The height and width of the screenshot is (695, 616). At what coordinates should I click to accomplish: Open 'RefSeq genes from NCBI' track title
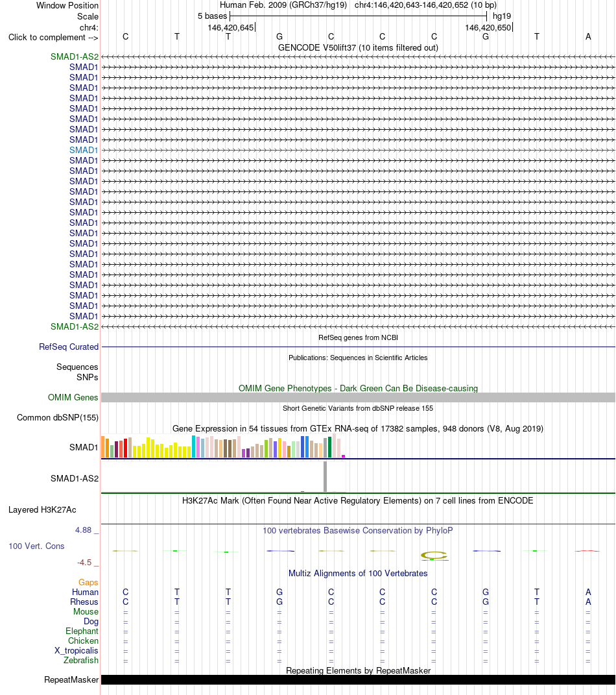[x=359, y=337]
